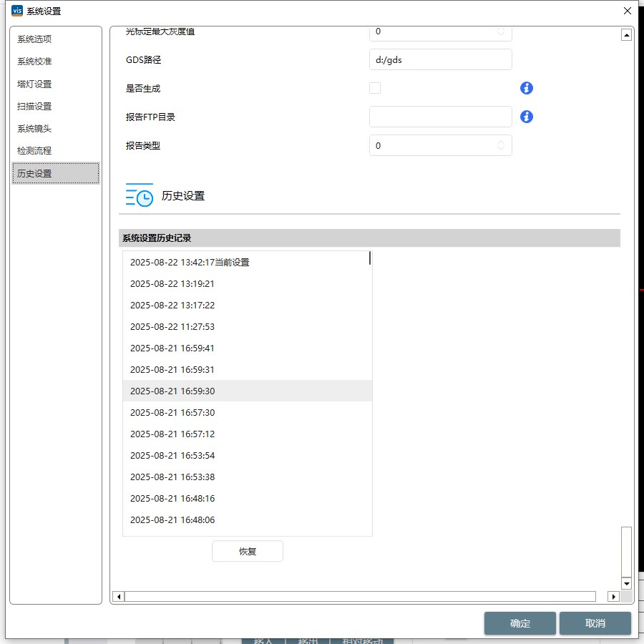The height and width of the screenshot is (644, 644).
Task: Click the horizontal scrollbar right arrow
Action: pyautogui.click(x=613, y=597)
